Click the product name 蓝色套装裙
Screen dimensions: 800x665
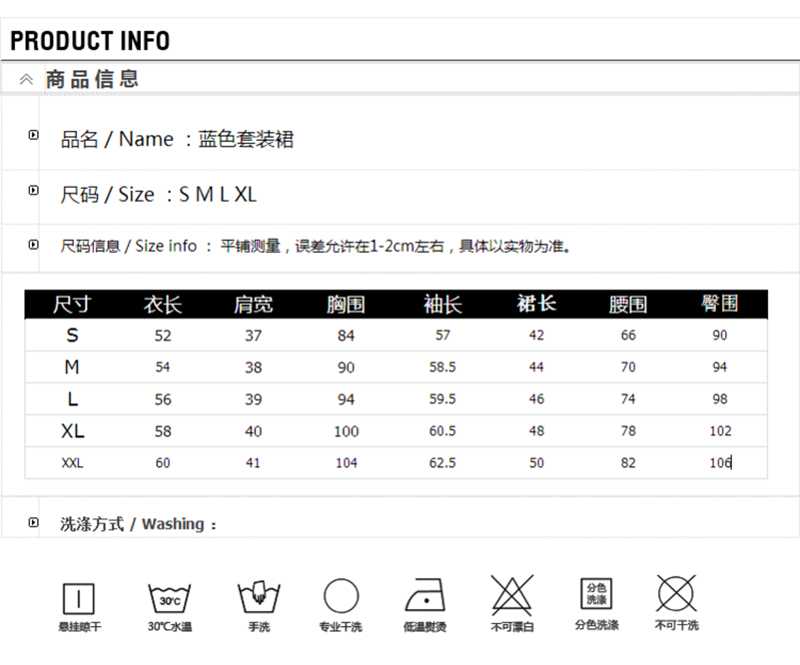[246, 139]
